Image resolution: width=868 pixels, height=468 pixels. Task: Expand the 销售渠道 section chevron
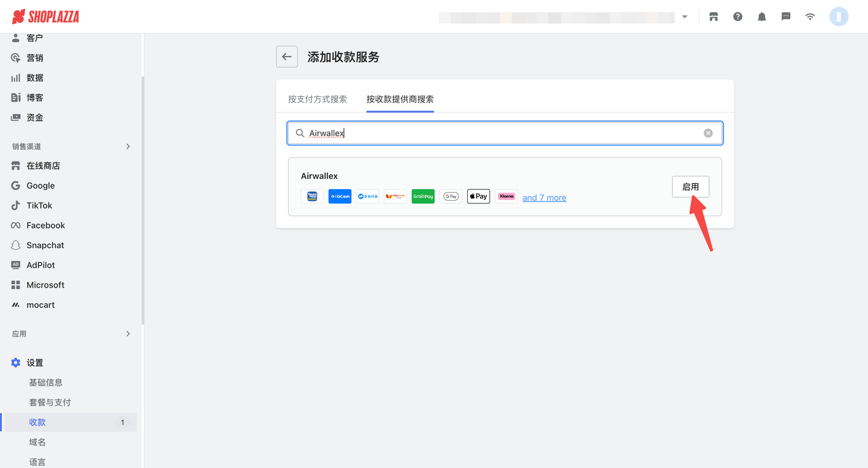[127, 146]
